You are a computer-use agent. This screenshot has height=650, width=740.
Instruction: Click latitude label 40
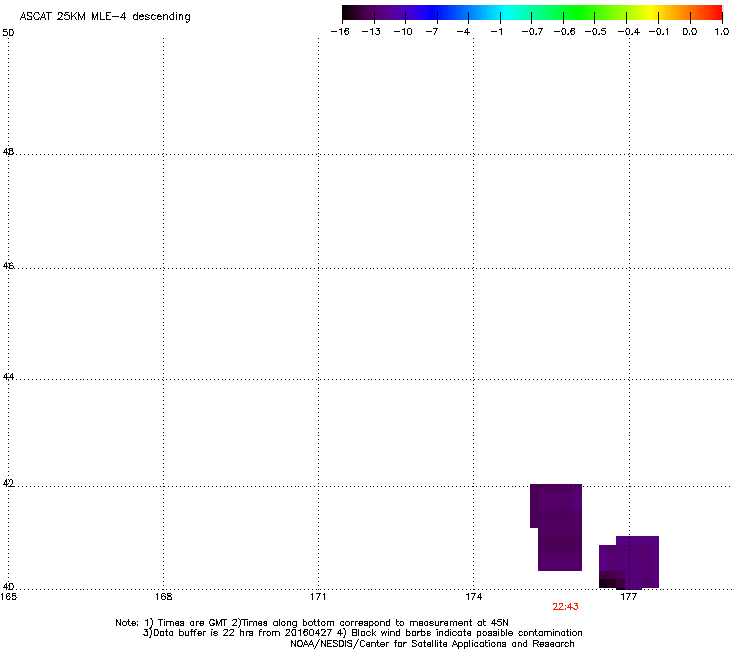8,587
